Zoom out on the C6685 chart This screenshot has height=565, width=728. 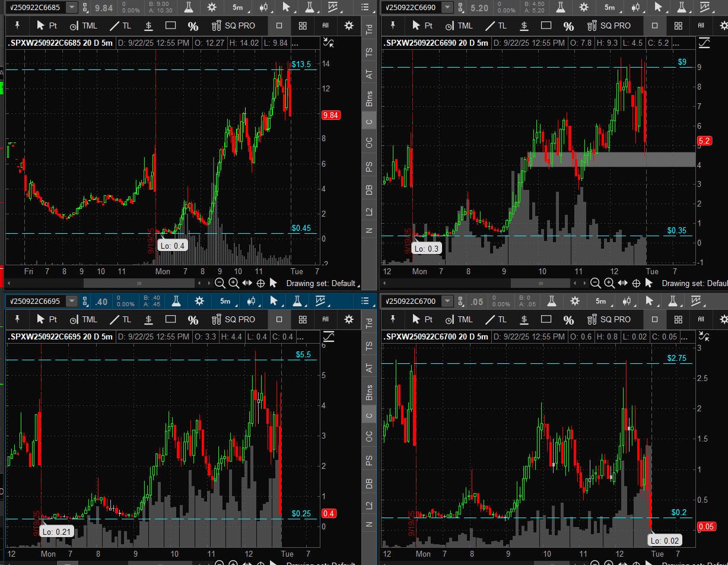tap(220, 284)
